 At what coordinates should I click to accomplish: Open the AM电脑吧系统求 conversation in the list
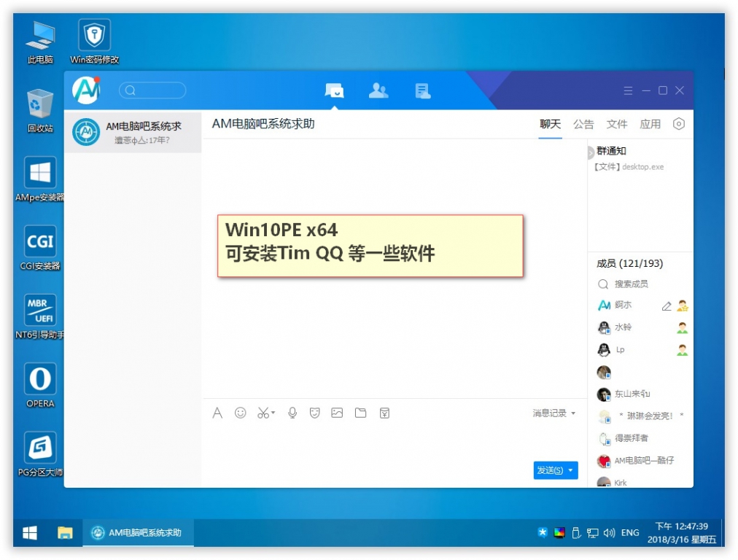(133, 132)
